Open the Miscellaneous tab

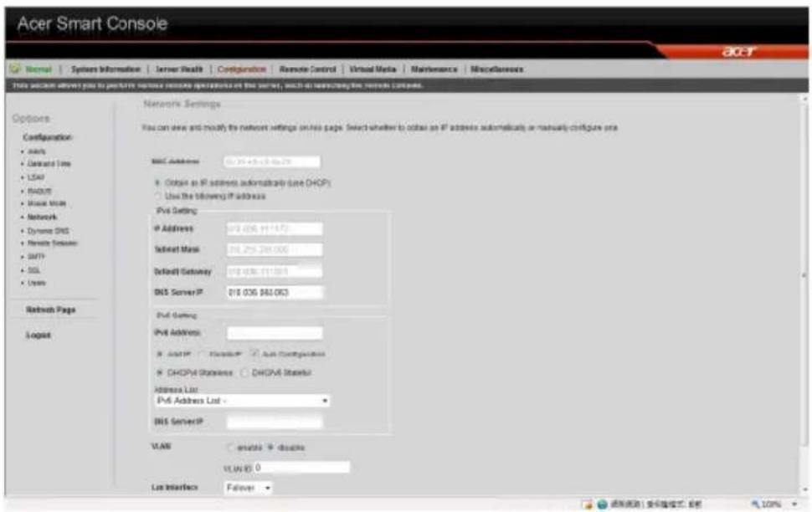(497, 69)
